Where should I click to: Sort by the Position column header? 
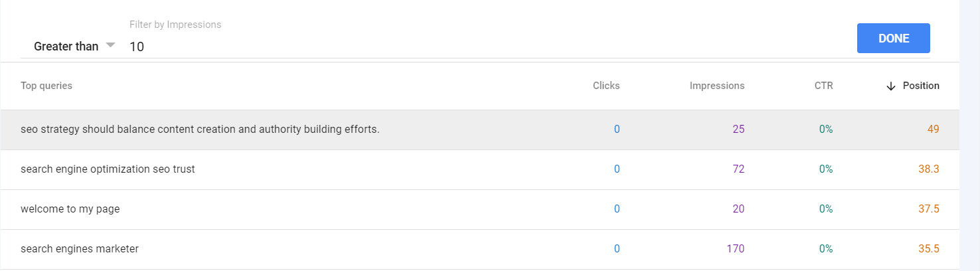pyautogui.click(x=920, y=86)
